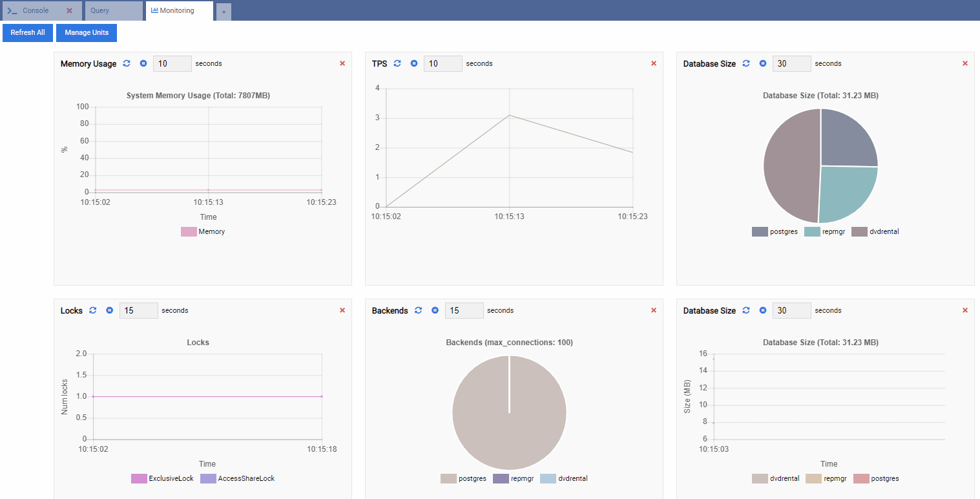
Task: Refresh the Locks chart
Action: pos(92,310)
